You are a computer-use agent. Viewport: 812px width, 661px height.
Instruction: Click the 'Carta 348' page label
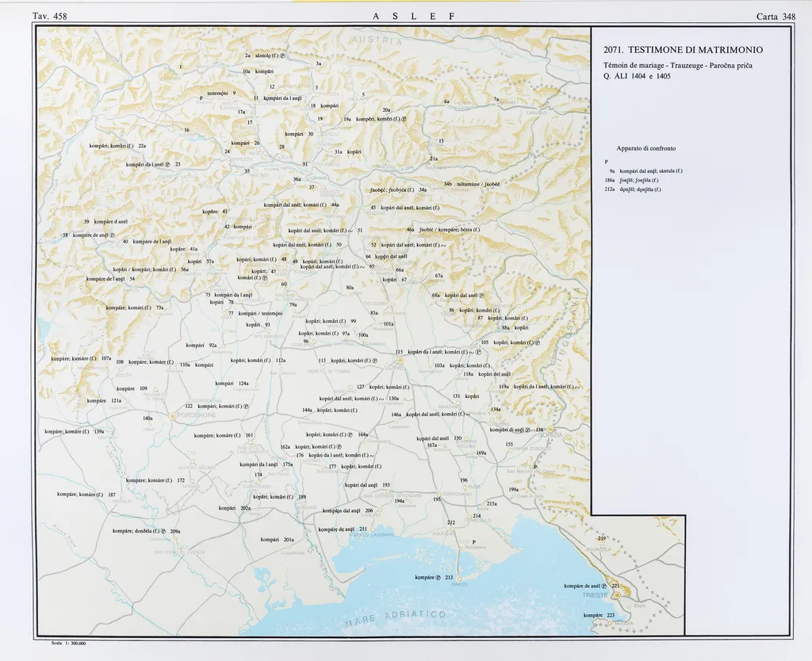(776, 17)
